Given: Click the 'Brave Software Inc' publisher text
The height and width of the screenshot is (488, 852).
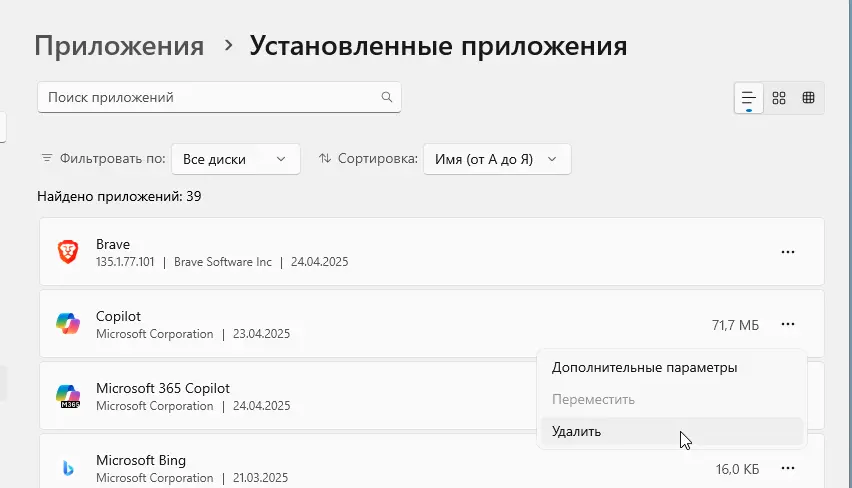Looking at the screenshot, I should (223, 262).
